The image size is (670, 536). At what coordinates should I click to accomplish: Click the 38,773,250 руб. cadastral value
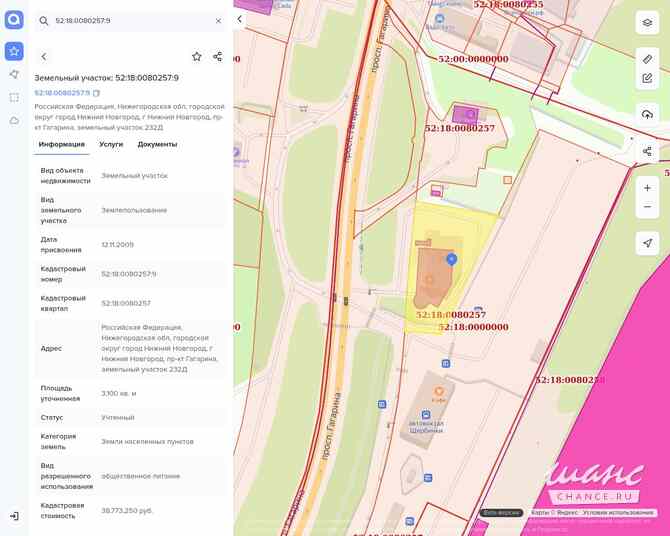click(x=127, y=511)
